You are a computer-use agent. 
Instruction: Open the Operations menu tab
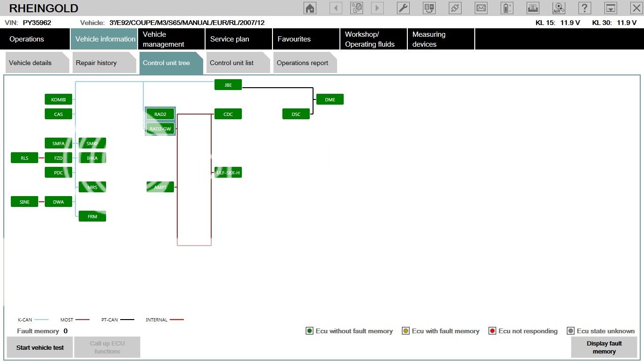point(35,39)
